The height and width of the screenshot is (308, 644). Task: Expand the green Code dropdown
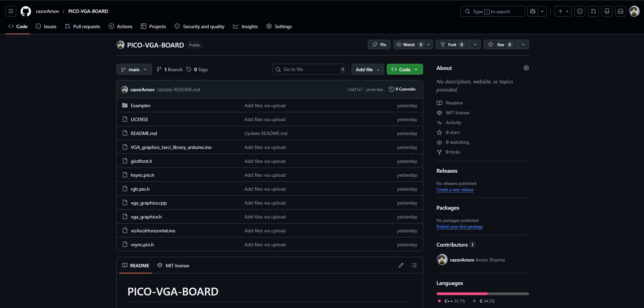point(404,70)
